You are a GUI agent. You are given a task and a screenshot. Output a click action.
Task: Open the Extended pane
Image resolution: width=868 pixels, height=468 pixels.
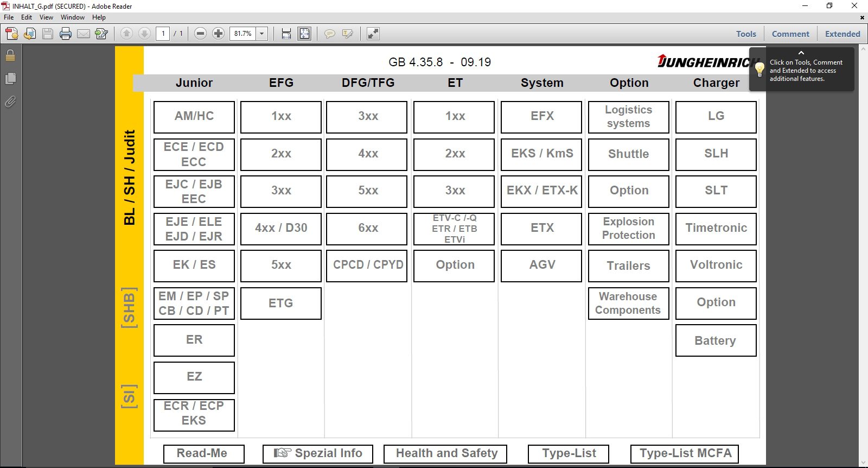click(x=843, y=34)
